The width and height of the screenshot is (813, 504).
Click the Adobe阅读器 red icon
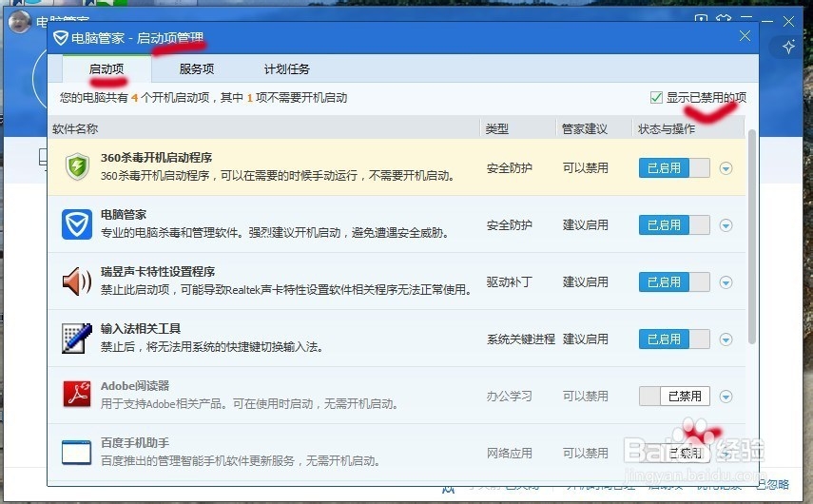point(77,394)
